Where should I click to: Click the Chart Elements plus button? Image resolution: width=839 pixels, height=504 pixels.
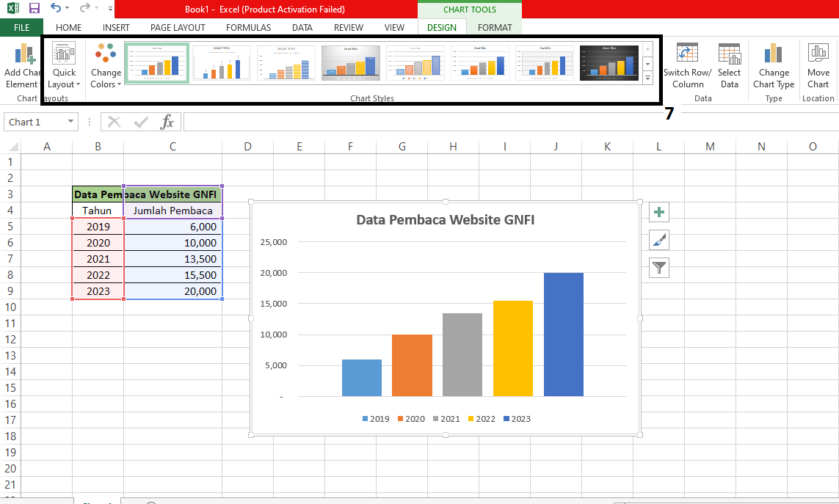pyautogui.click(x=659, y=213)
